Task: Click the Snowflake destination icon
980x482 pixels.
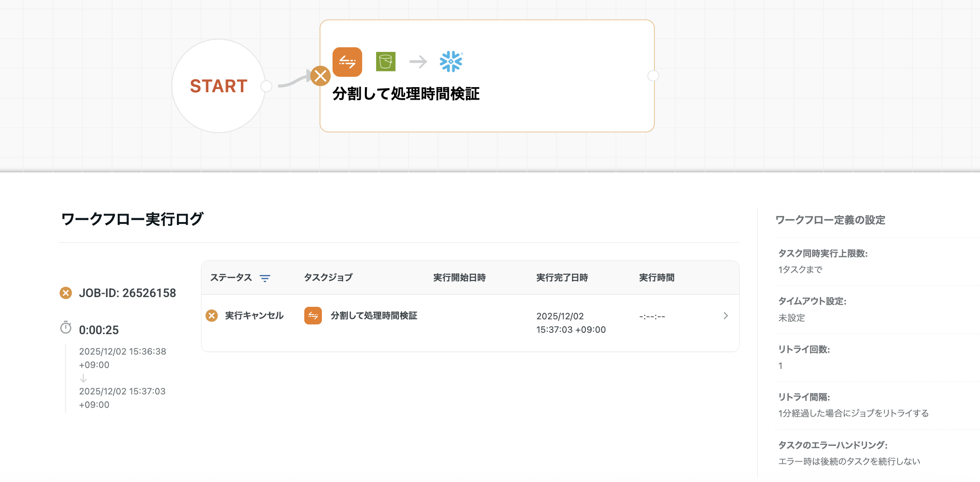Action: [x=451, y=62]
